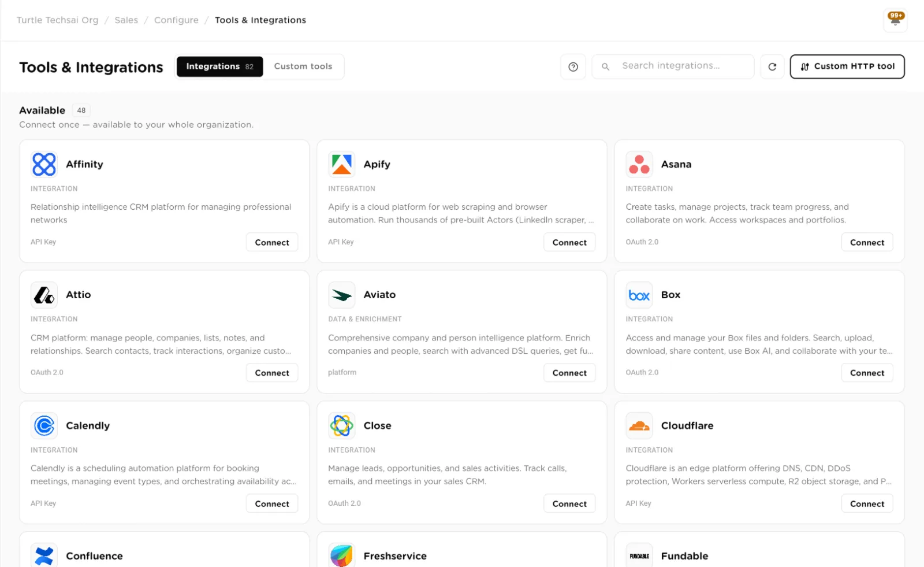Click the Box logo icon
Viewport: 924px width, 567px height.
click(x=639, y=295)
